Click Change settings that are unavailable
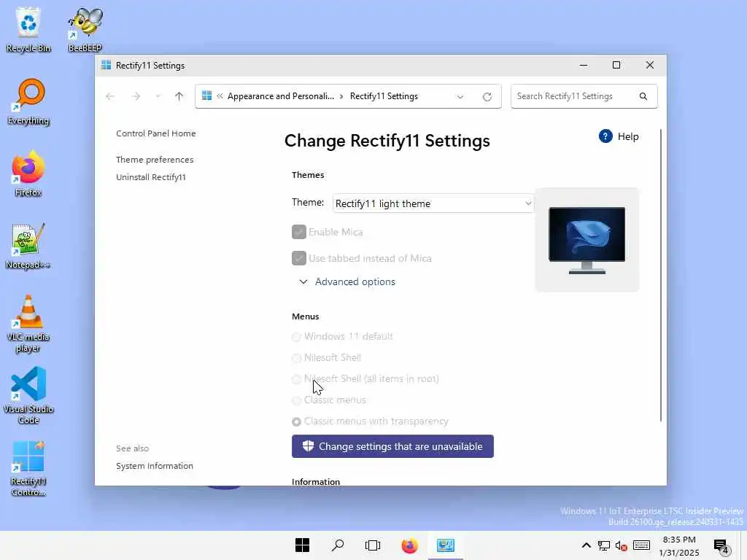This screenshot has width=747, height=560. (392, 446)
